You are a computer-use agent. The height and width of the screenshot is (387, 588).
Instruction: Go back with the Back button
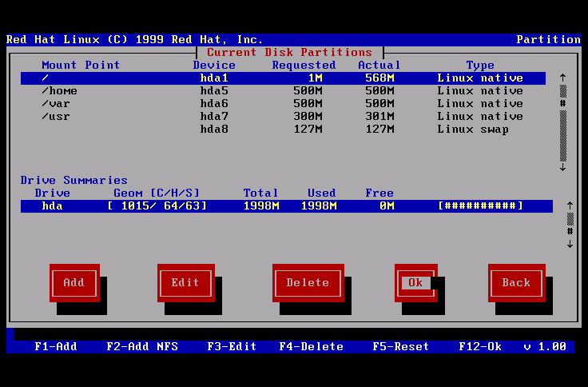pos(517,282)
